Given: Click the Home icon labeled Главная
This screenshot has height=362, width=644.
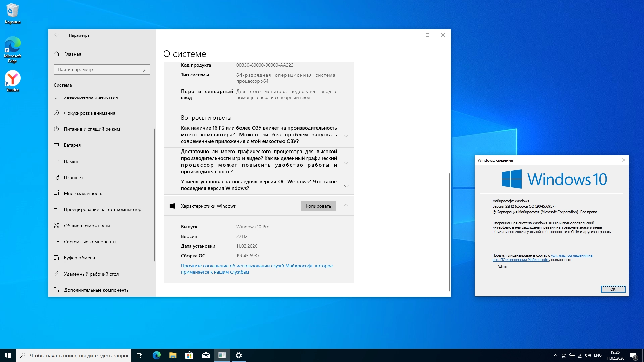Looking at the screenshot, I should (x=57, y=54).
